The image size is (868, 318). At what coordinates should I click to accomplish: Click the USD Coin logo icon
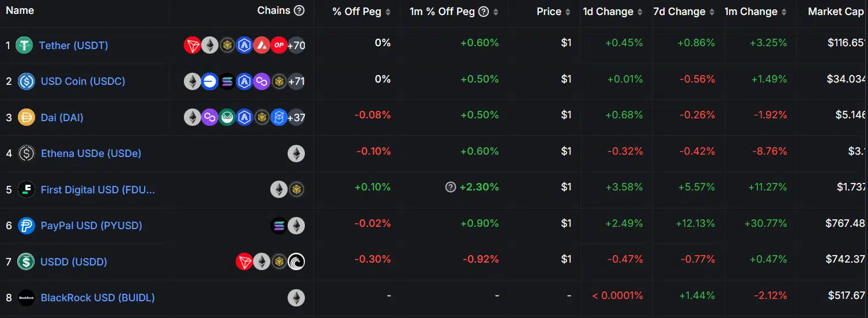coord(27,81)
